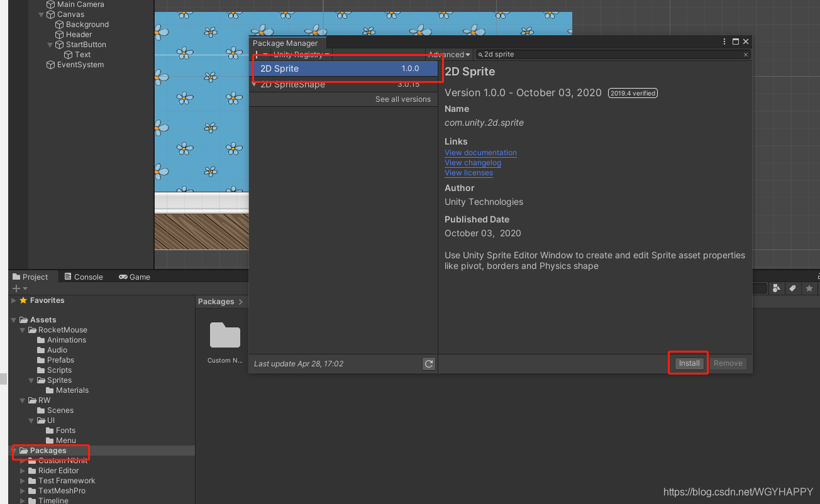Screen dimensions: 820x504
Task: Collapse the UI folder
Action: [x=31, y=420]
